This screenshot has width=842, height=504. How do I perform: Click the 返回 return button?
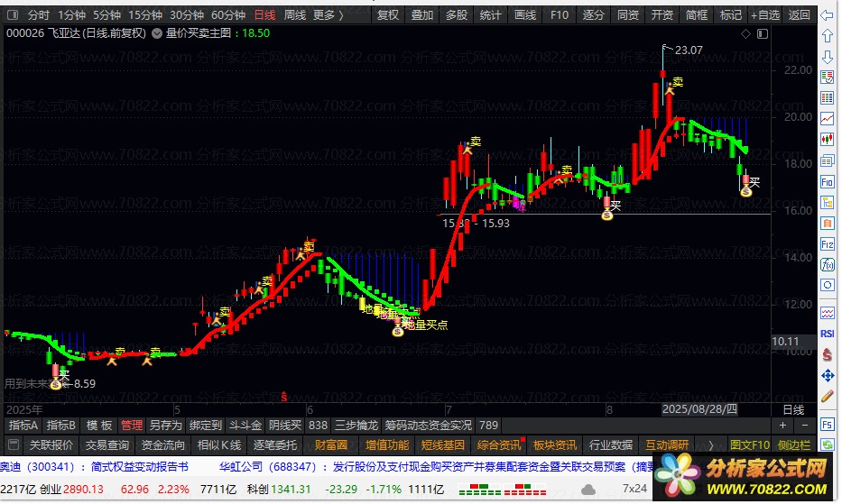800,15
